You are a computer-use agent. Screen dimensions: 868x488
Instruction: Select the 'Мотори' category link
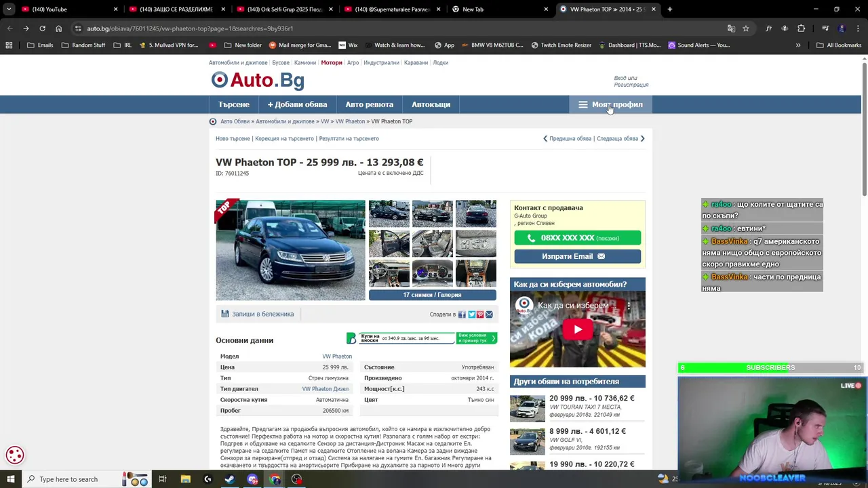click(332, 62)
